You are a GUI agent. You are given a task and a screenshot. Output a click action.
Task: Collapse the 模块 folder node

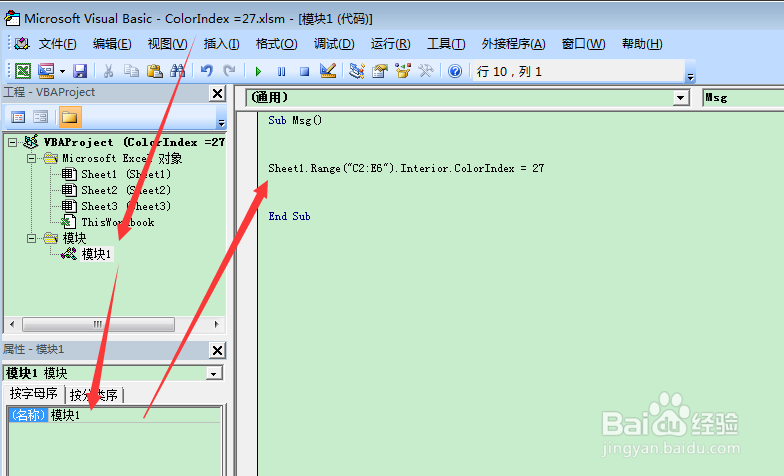(x=32, y=238)
